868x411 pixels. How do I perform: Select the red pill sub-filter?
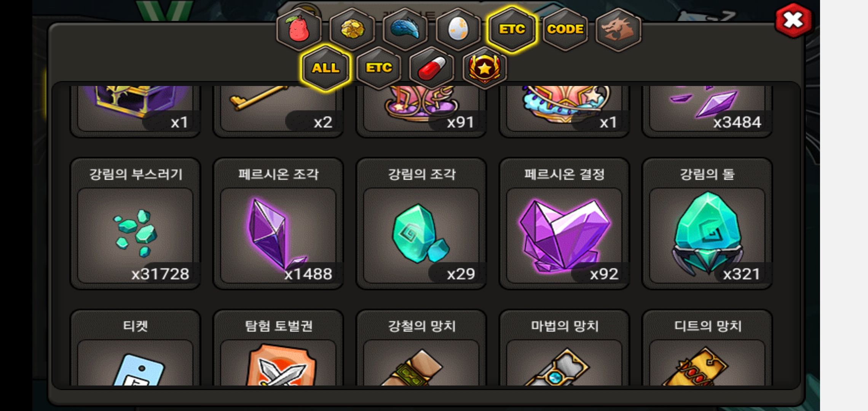(x=432, y=68)
